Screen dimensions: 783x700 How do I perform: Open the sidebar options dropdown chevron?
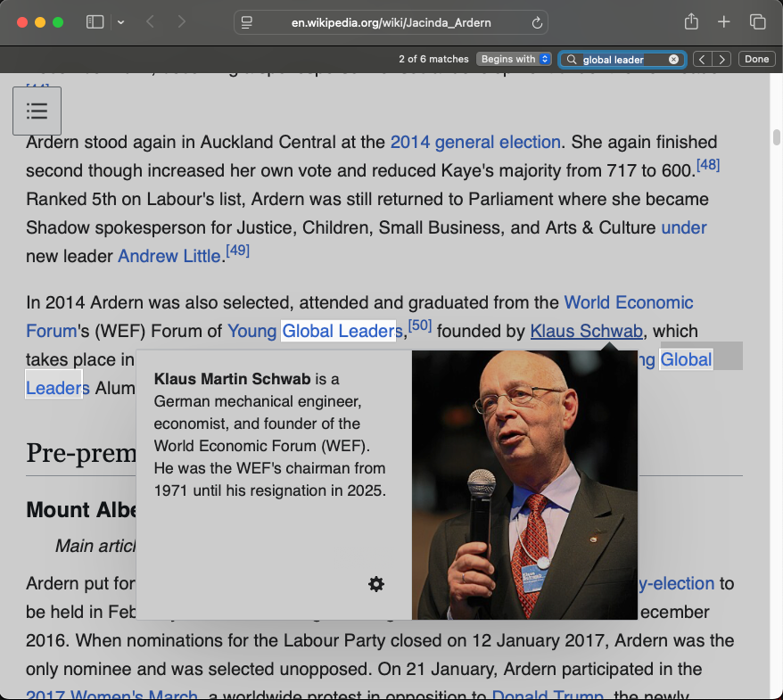coord(121,22)
